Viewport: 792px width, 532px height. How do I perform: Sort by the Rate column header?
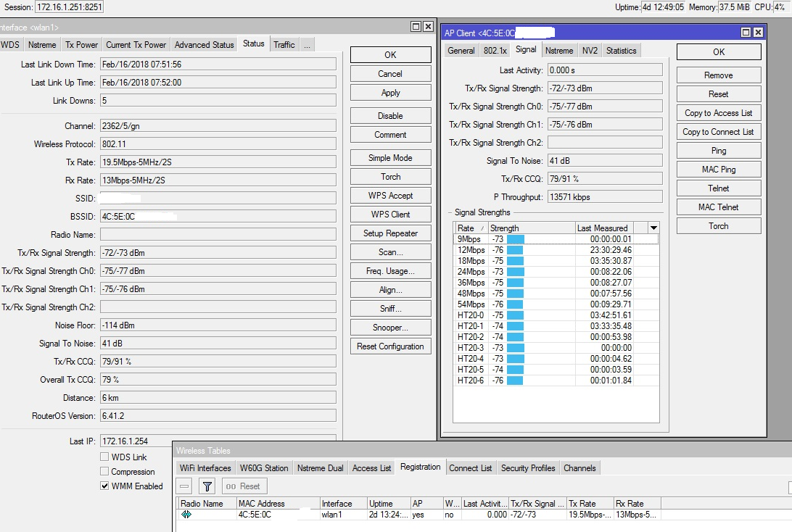pos(470,228)
